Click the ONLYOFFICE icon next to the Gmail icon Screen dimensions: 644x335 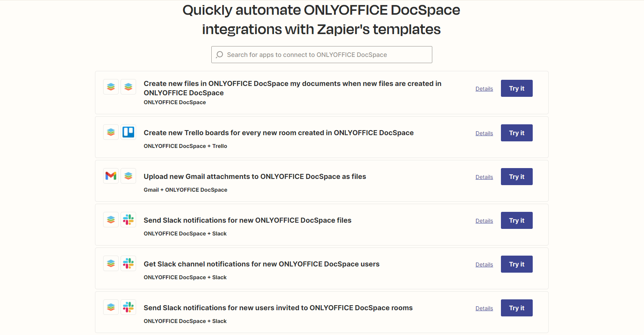[x=128, y=176]
